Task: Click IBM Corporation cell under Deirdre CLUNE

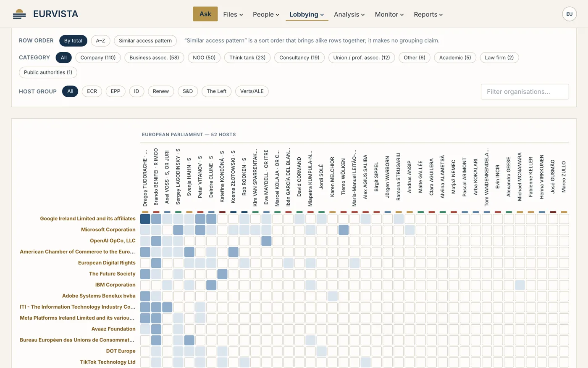Action: point(211,285)
